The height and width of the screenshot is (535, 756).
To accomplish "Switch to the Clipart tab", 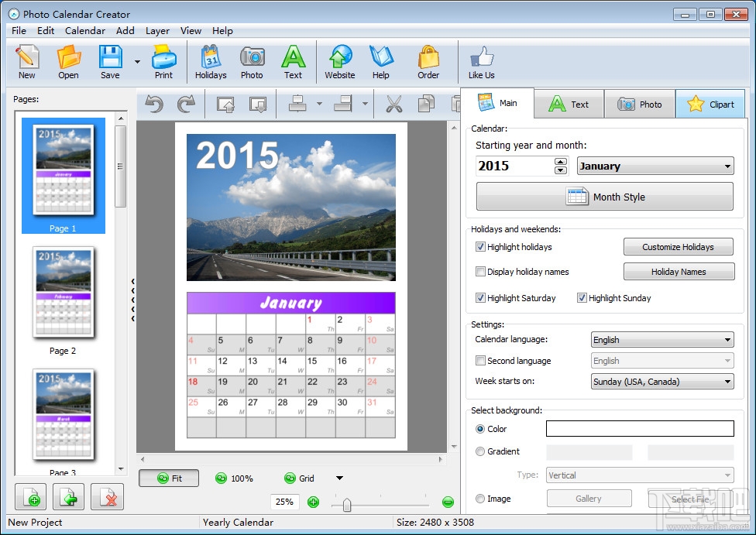I will coord(710,105).
